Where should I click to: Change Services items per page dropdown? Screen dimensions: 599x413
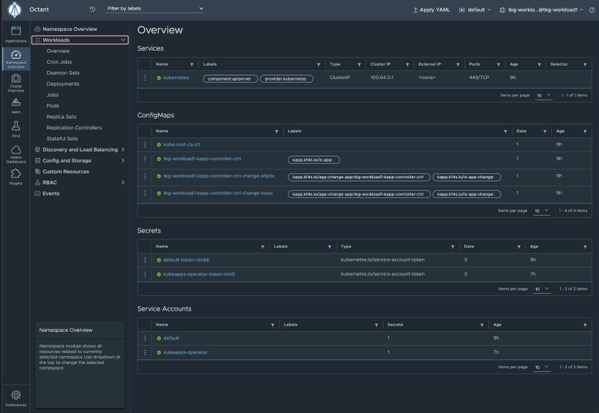tap(544, 96)
